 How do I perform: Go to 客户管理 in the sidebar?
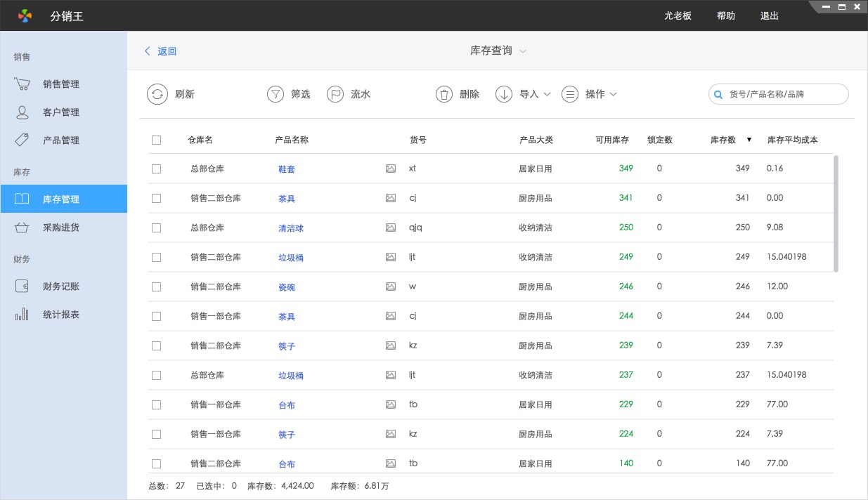[61, 112]
